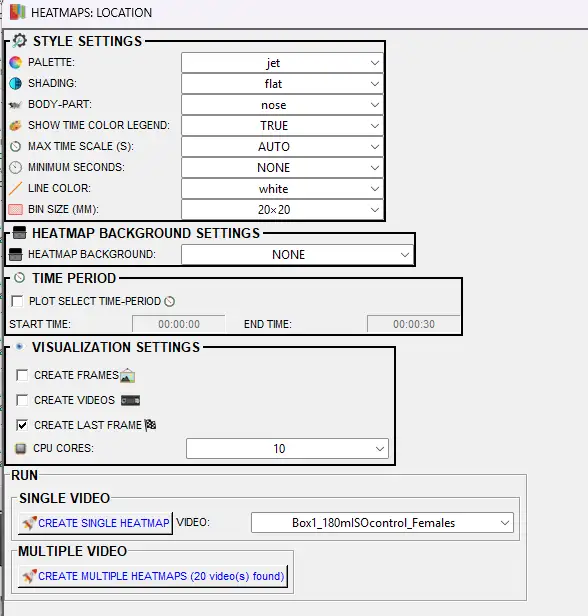Click the Style Settings gear icon

pos(19,40)
